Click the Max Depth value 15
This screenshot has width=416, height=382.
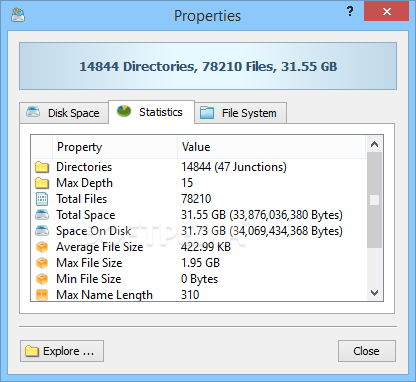187,183
